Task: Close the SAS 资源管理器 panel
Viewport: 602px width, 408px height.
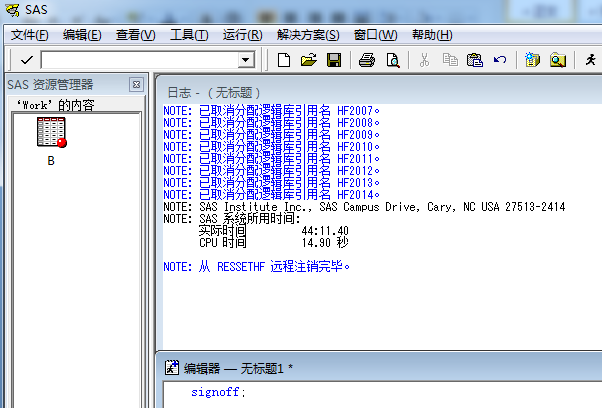Action: (136, 85)
